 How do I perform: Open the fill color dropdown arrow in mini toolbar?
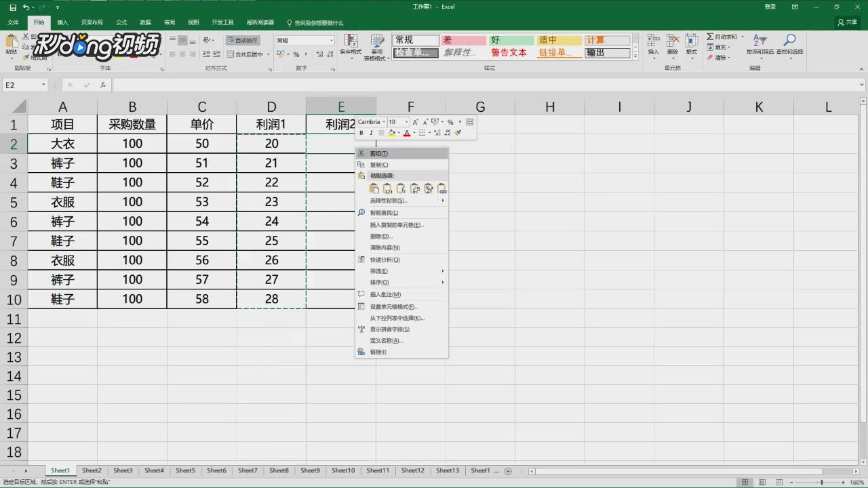[398, 133]
